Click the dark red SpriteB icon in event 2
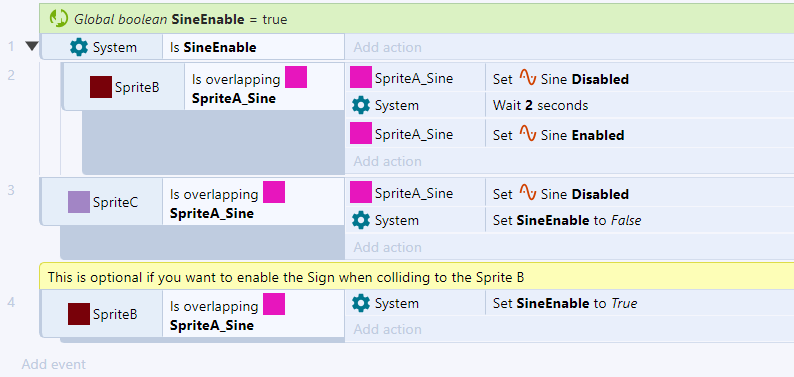This screenshot has width=794, height=377. coord(101,87)
